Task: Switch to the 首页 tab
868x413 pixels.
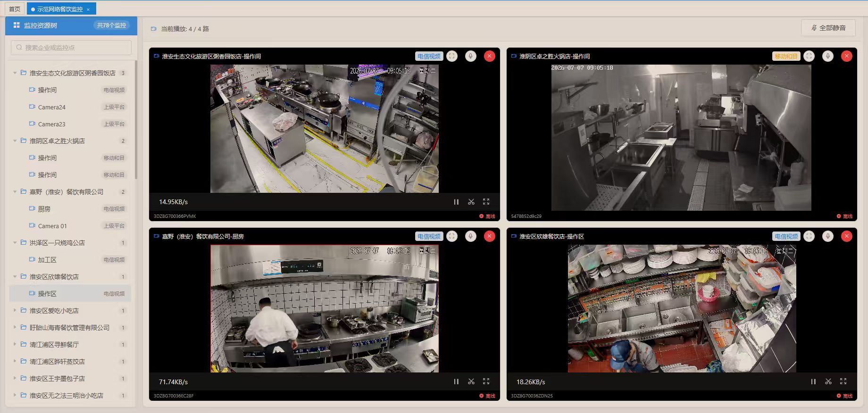Action: 15,9
